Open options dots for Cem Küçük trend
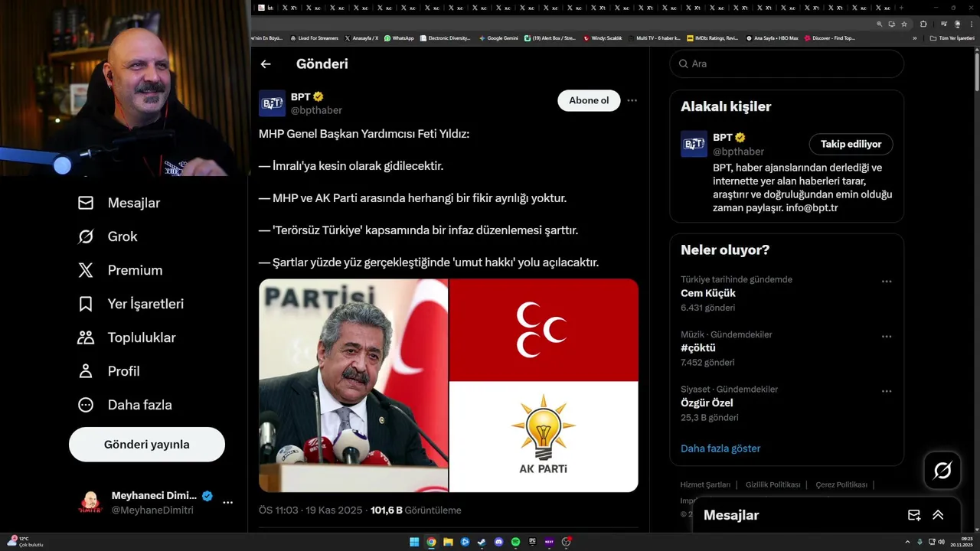This screenshot has width=980, height=551. [x=887, y=282]
